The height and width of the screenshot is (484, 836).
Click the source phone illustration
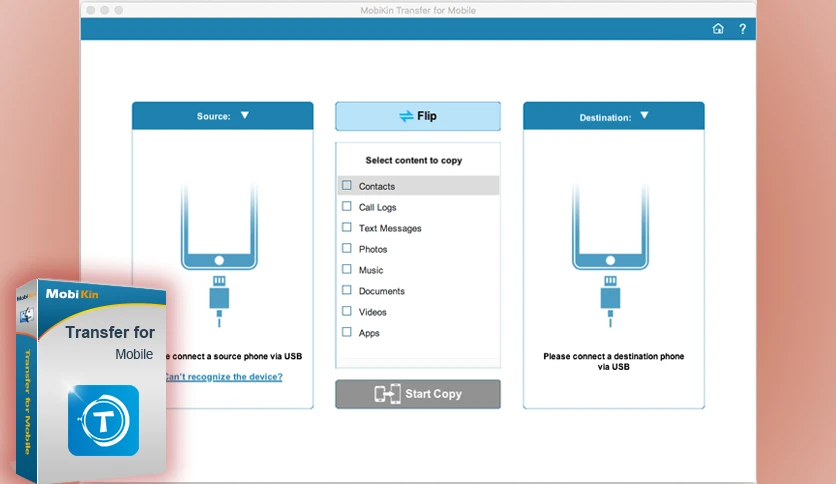tap(219, 226)
